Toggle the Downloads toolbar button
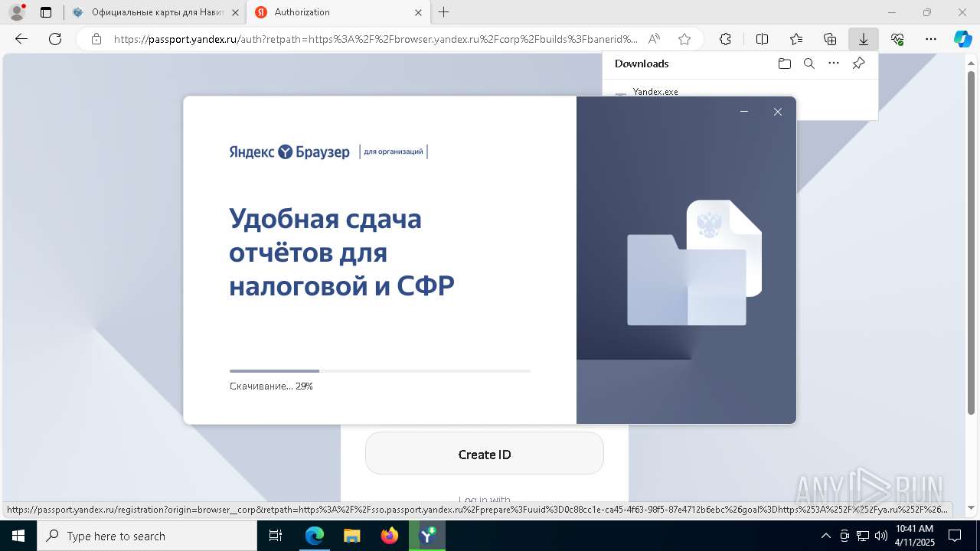The height and width of the screenshot is (551, 980). tap(864, 39)
